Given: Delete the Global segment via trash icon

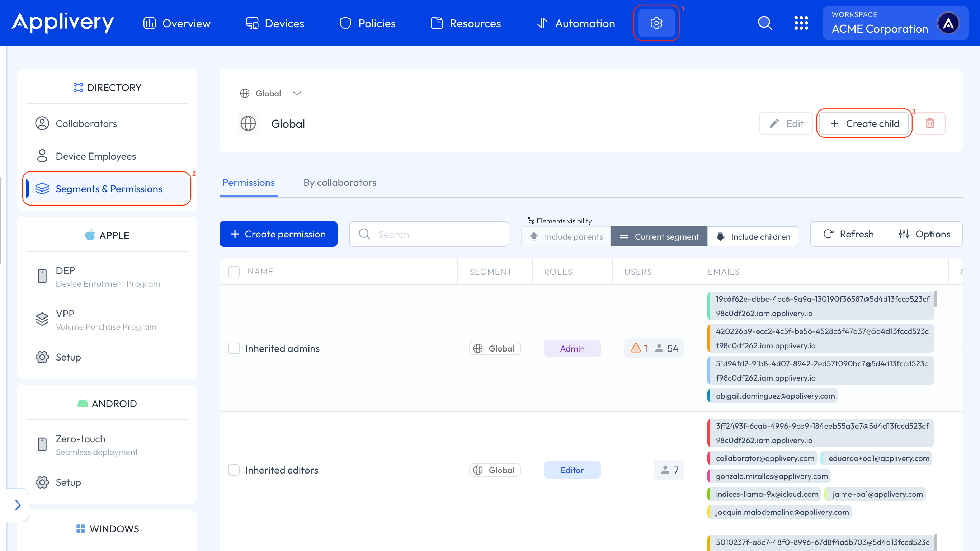Looking at the screenshot, I should point(930,123).
